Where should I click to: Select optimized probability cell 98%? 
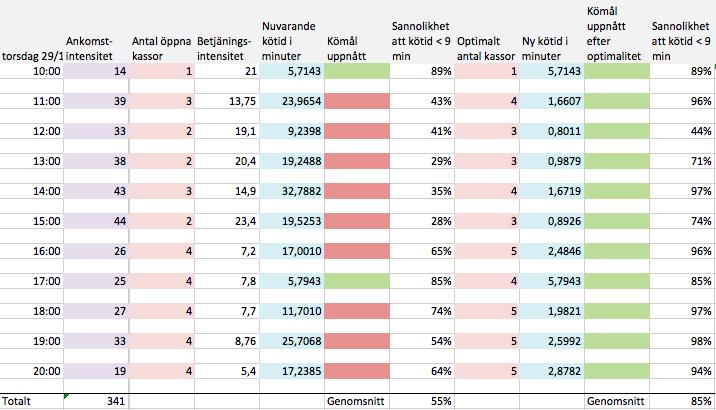682,341
